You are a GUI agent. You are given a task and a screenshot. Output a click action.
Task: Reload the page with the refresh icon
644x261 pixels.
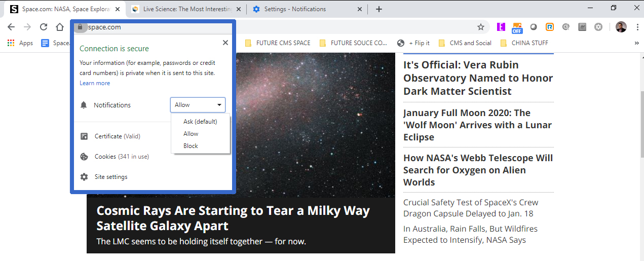pos(44,27)
